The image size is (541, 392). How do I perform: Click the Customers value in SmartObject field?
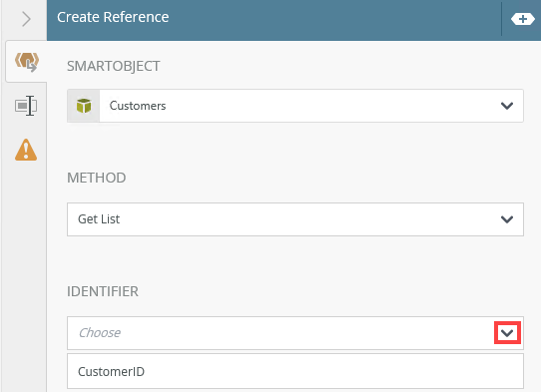click(x=138, y=106)
